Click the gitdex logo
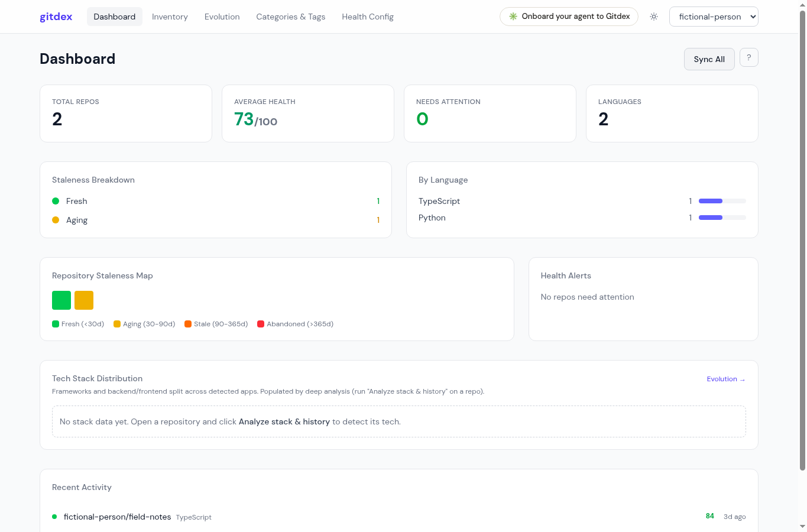 [x=56, y=17]
